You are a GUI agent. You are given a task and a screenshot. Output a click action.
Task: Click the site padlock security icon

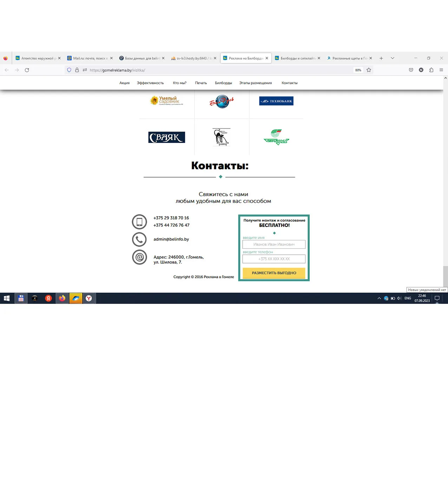pyautogui.click(x=77, y=70)
